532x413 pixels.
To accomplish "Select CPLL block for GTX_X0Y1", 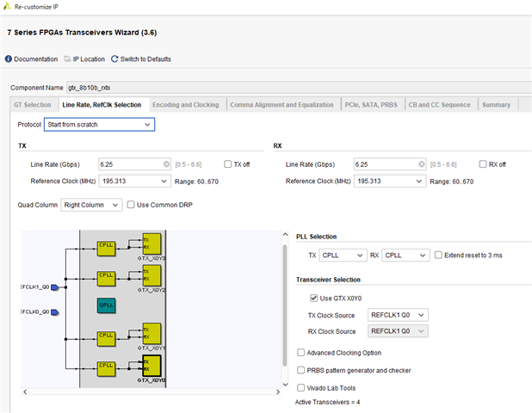I will pos(106,339).
